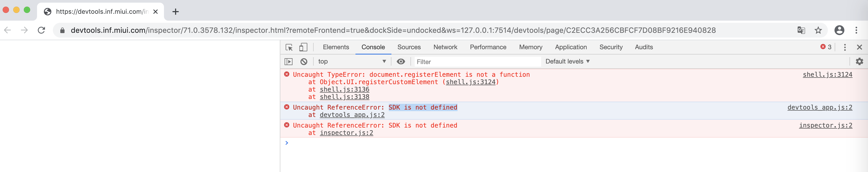This screenshot has height=172, width=868.
Task: Show the console sidebar panel
Action: click(x=289, y=61)
